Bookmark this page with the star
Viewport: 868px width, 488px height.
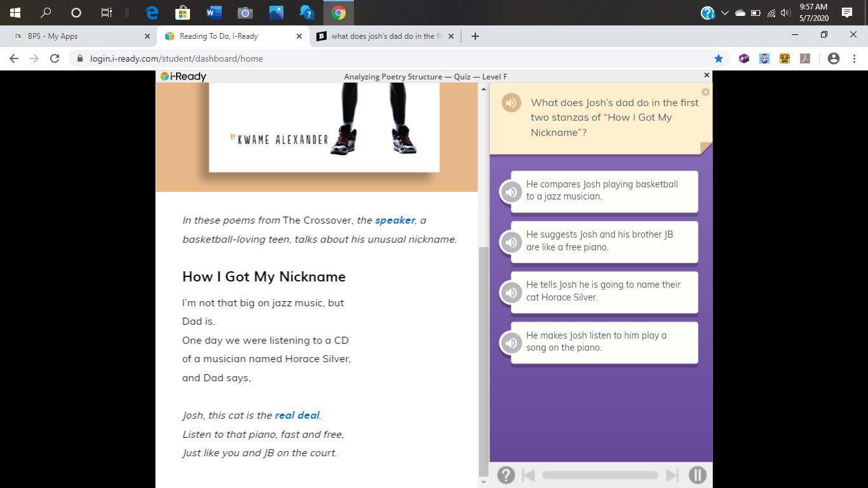coord(719,58)
